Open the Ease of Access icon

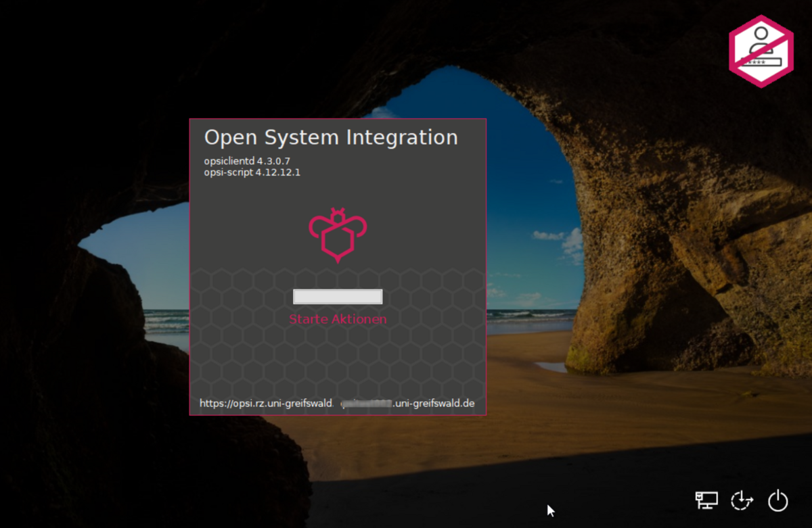pyautogui.click(x=742, y=500)
